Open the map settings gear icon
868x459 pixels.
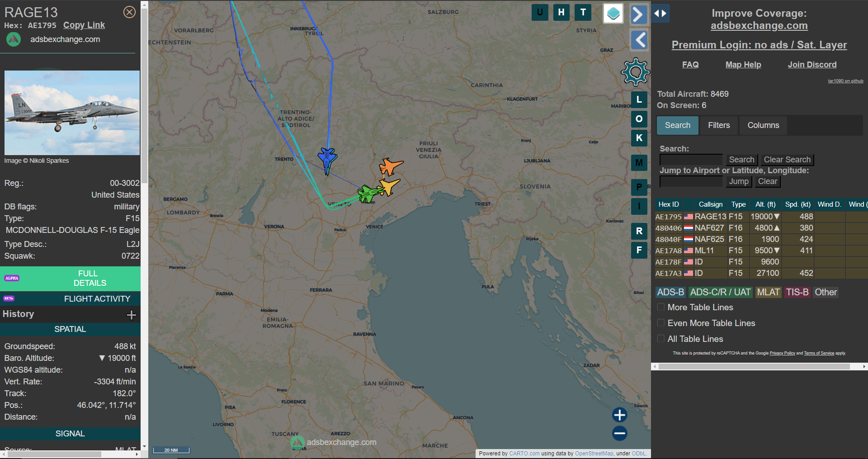click(x=636, y=72)
